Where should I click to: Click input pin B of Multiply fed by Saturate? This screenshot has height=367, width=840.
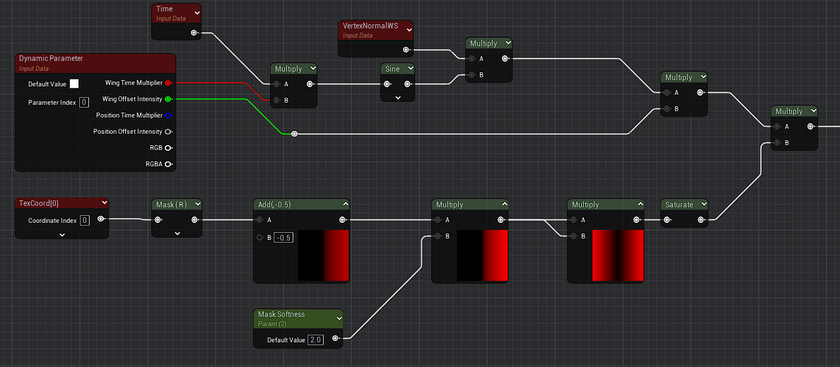click(x=778, y=143)
